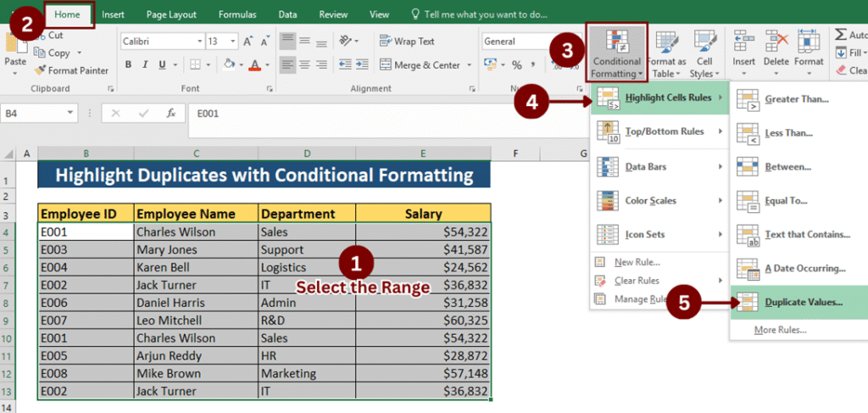Apply Comma Style format
The image size is (868, 413).
533,65
